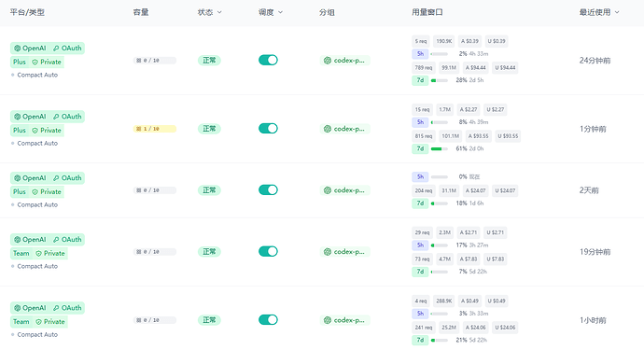The image size is (644, 350).
Task: Click the '190.9K' token count chip
Action: click(444, 41)
